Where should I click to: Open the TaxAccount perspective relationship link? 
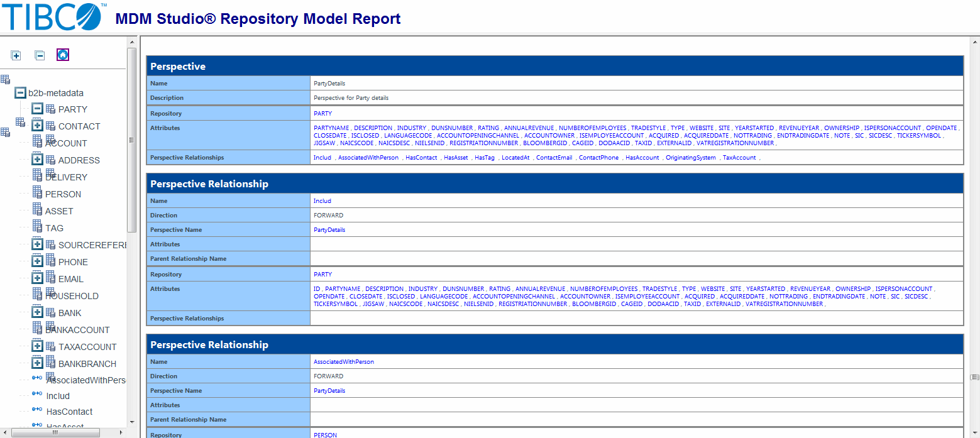click(x=739, y=158)
